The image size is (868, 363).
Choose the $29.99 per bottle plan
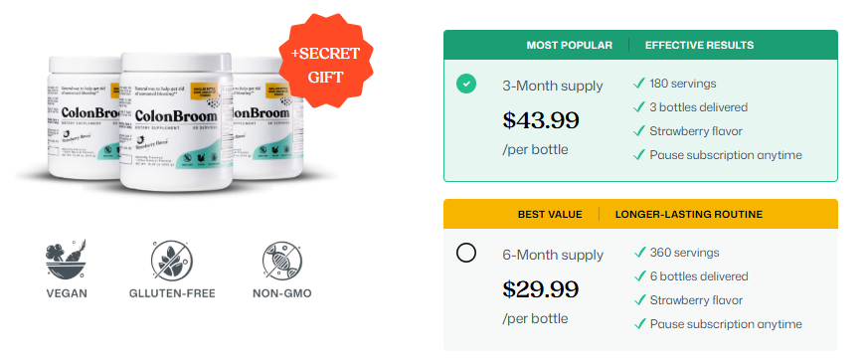point(640,289)
